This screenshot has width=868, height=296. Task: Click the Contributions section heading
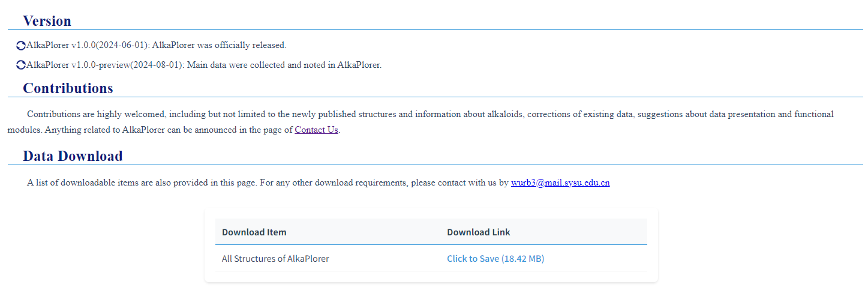tap(68, 88)
